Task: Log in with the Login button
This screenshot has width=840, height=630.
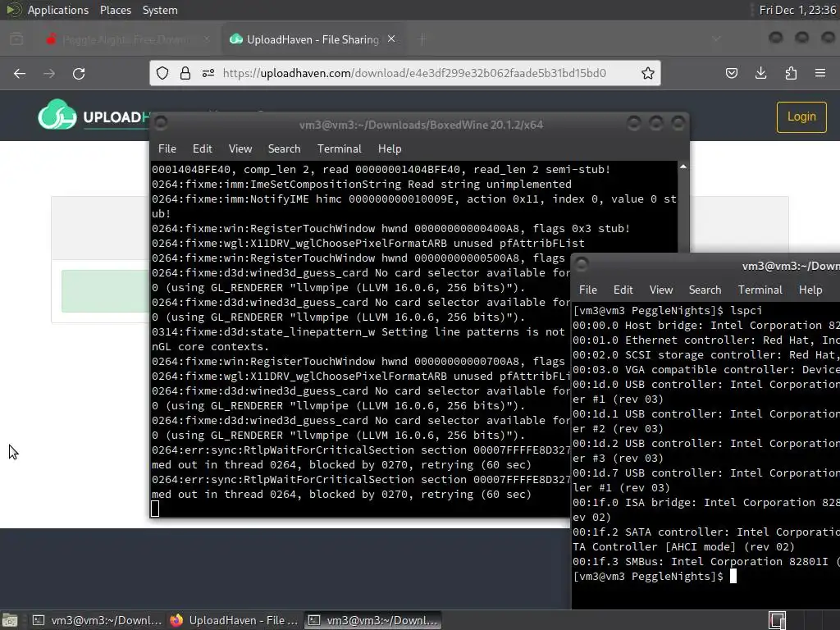Action: (801, 116)
